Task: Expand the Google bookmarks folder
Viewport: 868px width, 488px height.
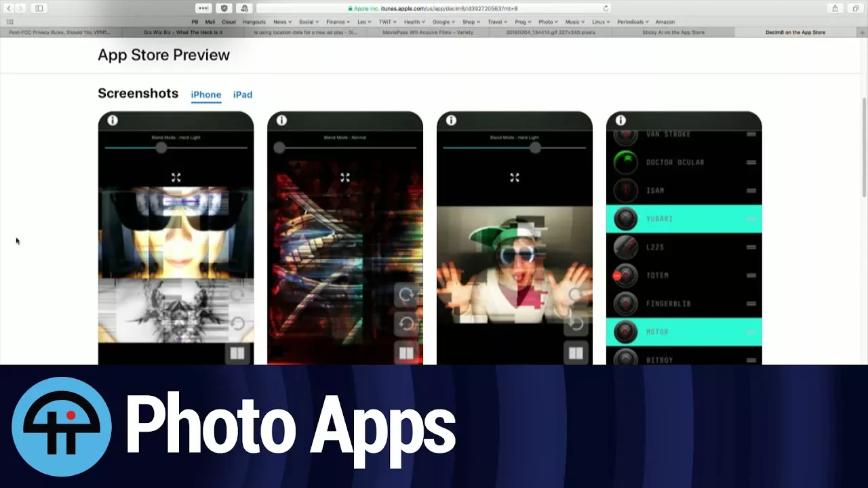Action: (x=443, y=22)
